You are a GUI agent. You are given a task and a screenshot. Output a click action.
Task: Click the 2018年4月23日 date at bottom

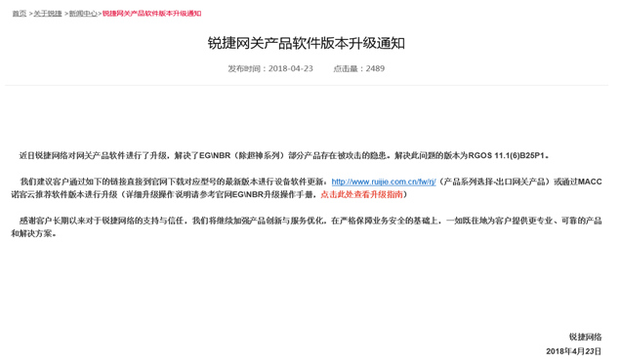pos(574,351)
